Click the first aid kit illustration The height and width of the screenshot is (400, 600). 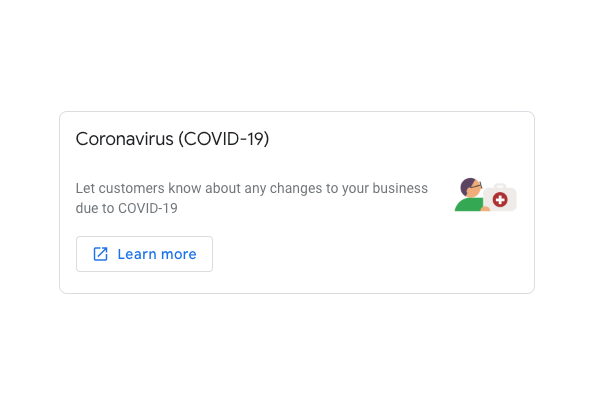coord(500,198)
